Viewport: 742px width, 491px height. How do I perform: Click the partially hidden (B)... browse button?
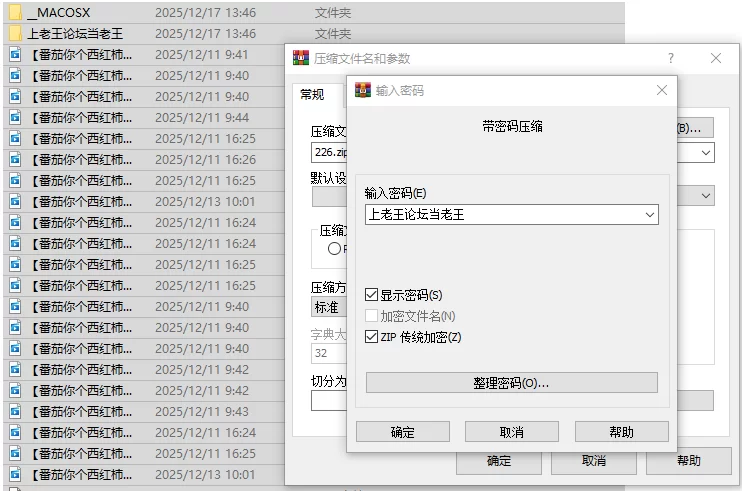[695, 128]
